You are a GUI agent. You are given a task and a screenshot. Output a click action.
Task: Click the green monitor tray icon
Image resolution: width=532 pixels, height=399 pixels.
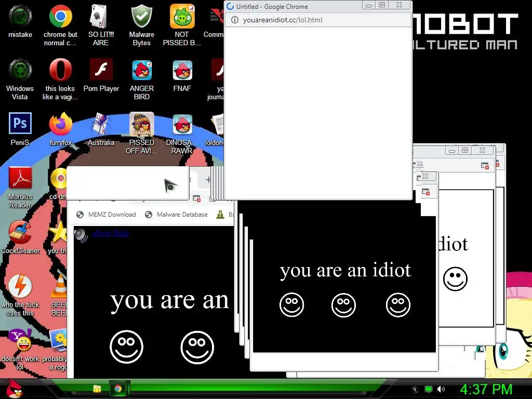(x=429, y=389)
